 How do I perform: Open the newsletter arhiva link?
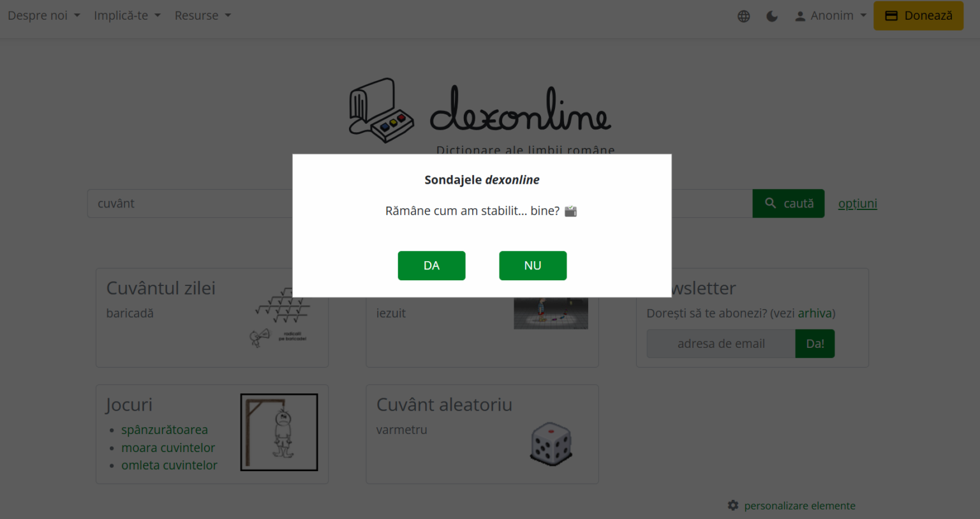pos(815,313)
